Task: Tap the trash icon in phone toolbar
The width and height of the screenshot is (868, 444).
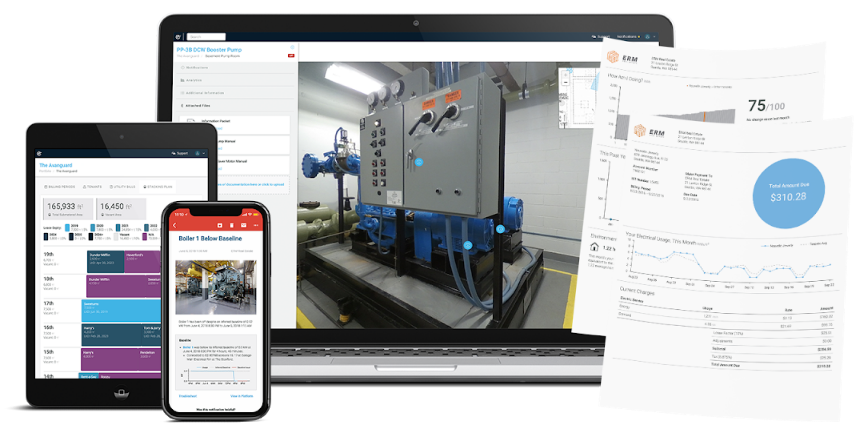Action: tap(232, 225)
